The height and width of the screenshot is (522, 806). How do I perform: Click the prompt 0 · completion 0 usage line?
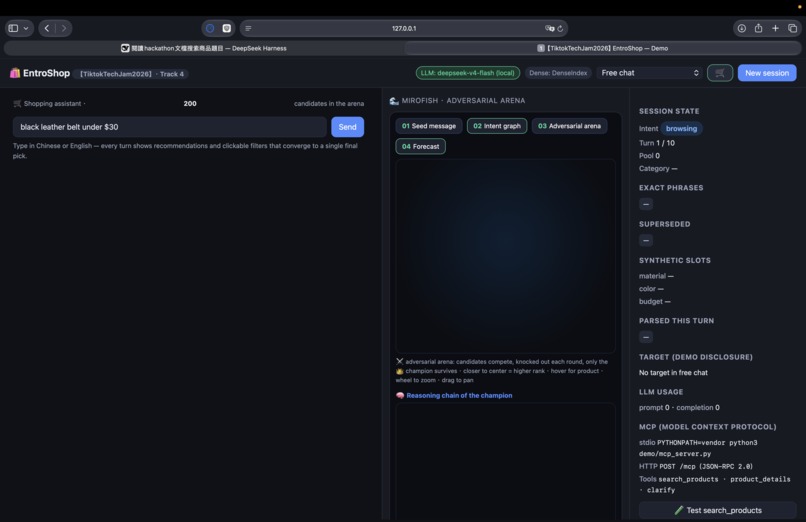tap(679, 407)
